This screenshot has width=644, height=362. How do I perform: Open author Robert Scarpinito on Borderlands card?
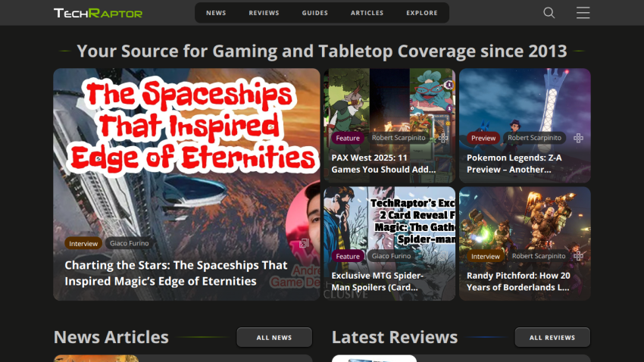539,256
